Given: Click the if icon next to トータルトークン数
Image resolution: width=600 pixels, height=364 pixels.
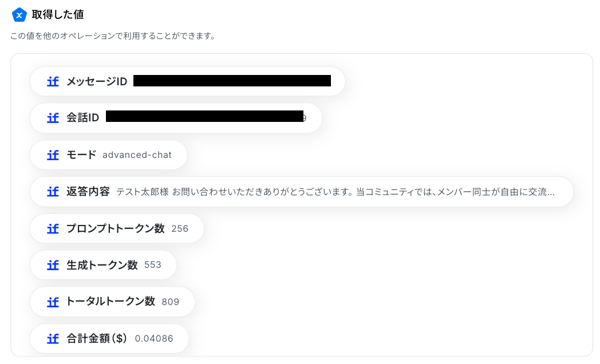Looking at the screenshot, I should [53, 302].
